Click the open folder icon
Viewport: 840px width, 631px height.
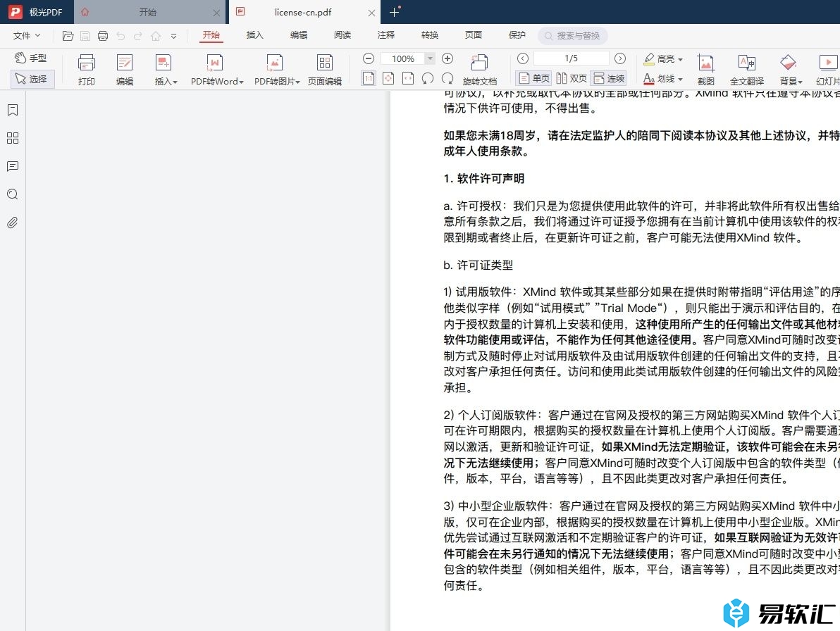68,36
